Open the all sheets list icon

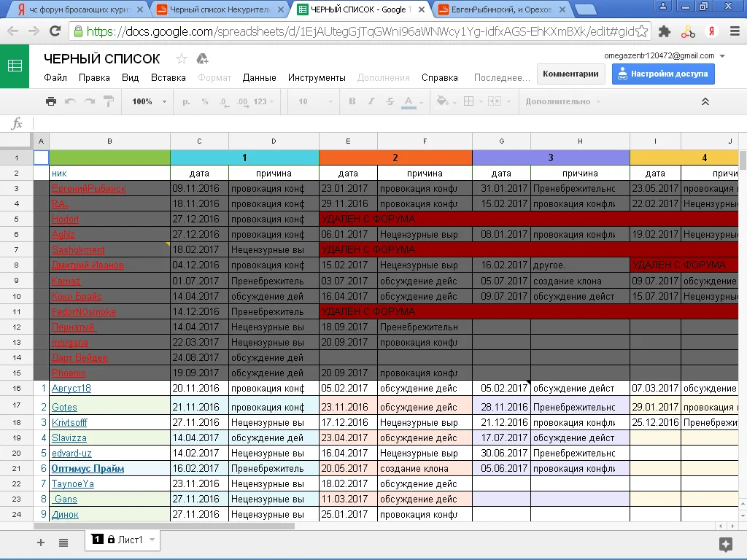(63, 542)
